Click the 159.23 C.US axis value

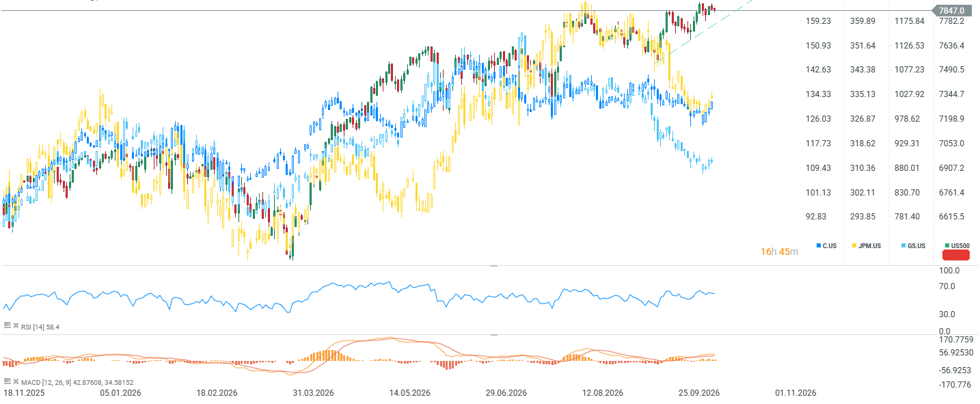[818, 21]
